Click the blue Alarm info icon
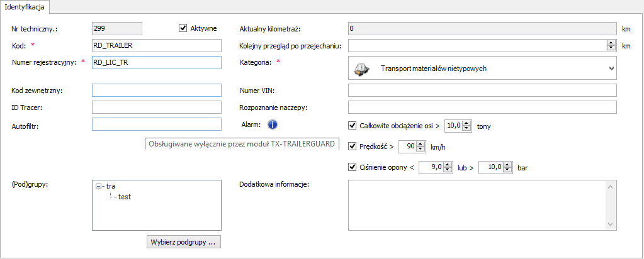644x259 pixels. click(x=273, y=124)
